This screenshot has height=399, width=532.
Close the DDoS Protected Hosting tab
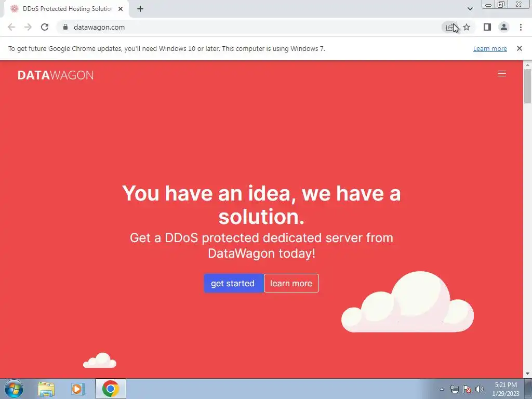[x=121, y=9]
